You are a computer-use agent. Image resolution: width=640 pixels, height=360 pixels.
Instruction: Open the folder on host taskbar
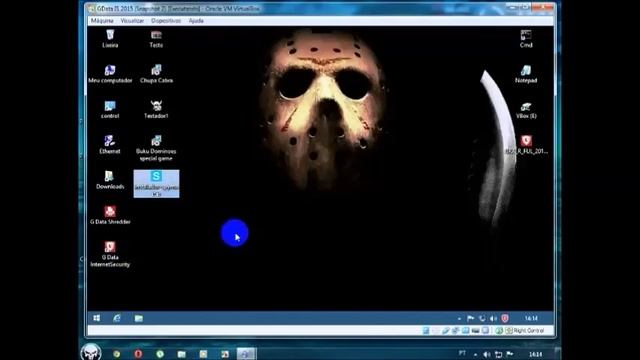tap(182, 354)
